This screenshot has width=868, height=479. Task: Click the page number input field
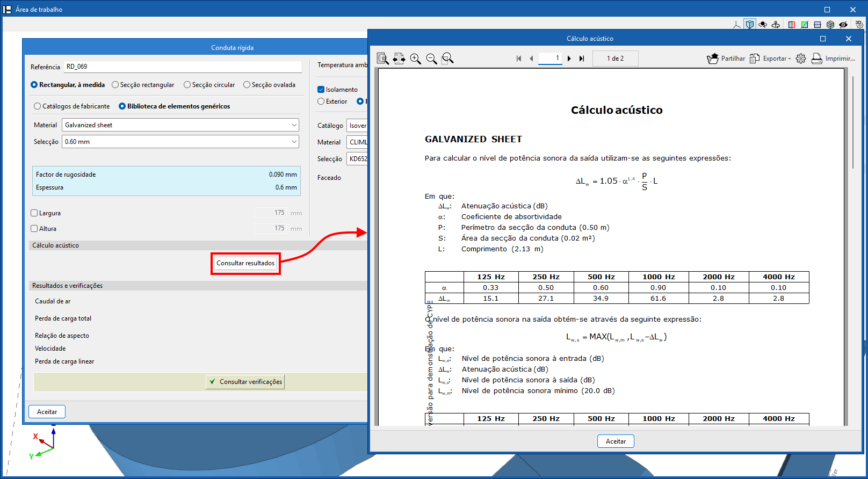550,59
